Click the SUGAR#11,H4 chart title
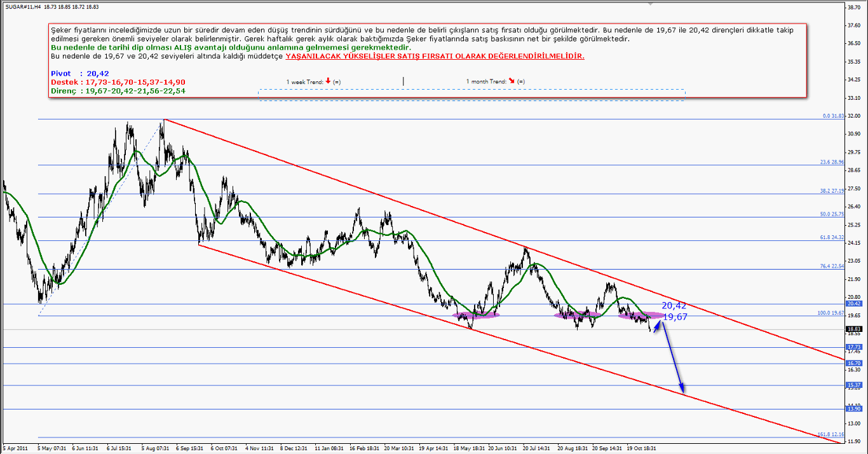868x454 pixels. (x=22, y=6)
